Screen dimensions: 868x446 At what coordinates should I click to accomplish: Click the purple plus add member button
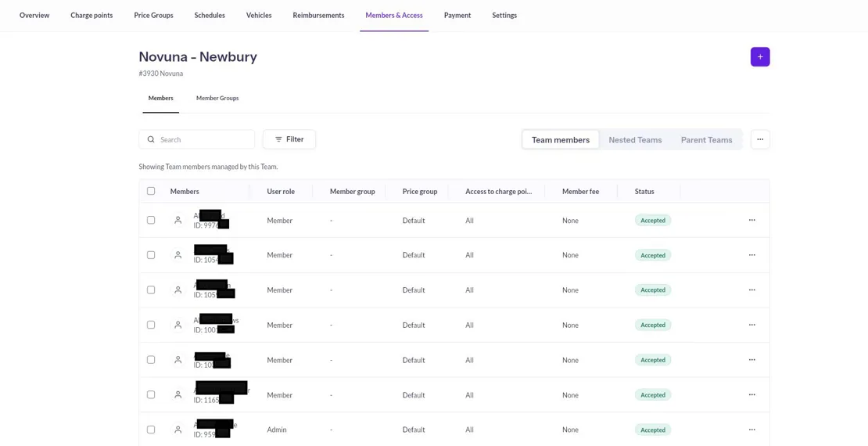pyautogui.click(x=759, y=57)
